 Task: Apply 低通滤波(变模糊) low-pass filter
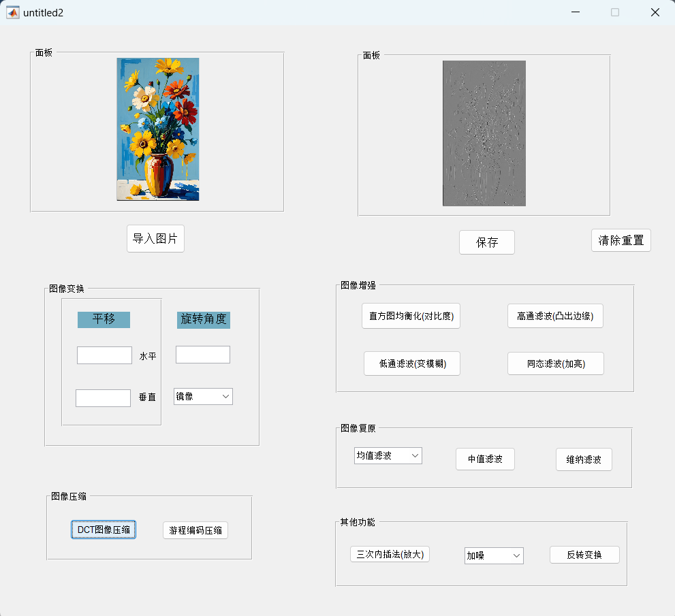pyautogui.click(x=411, y=363)
